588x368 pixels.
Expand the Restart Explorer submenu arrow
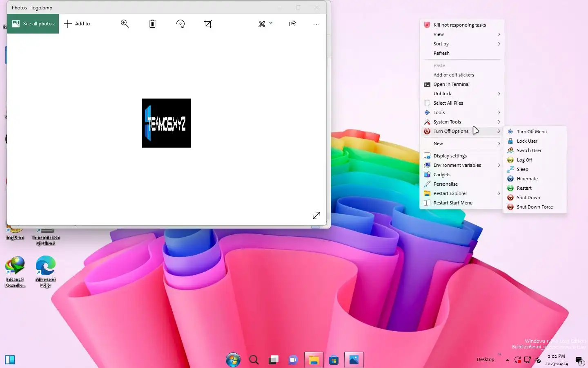tap(499, 193)
